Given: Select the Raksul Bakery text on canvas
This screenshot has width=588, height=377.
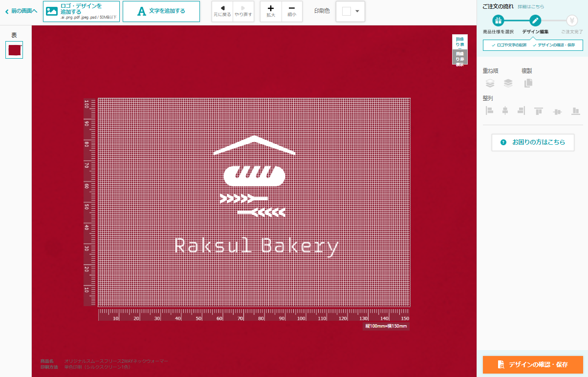Looking at the screenshot, I should click(x=257, y=246).
